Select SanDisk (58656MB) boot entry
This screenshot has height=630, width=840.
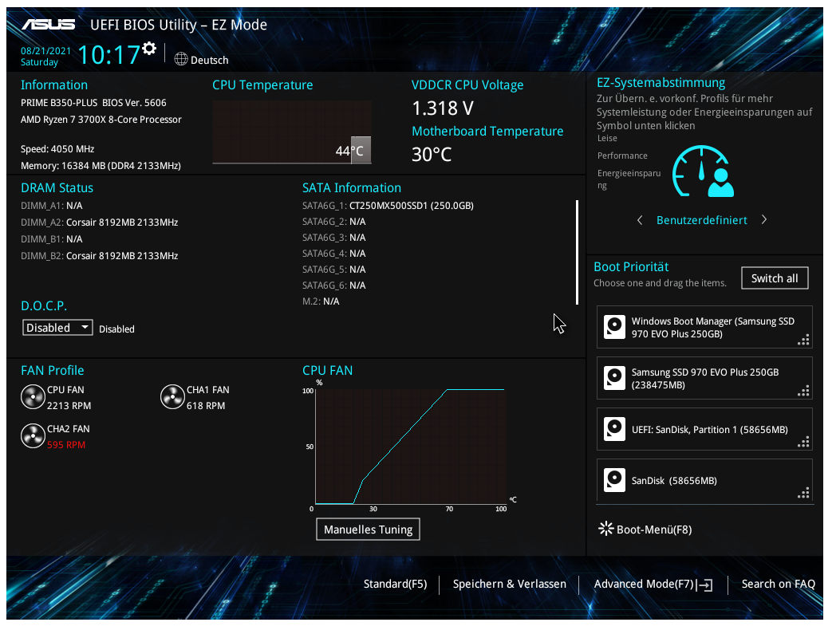(x=704, y=481)
